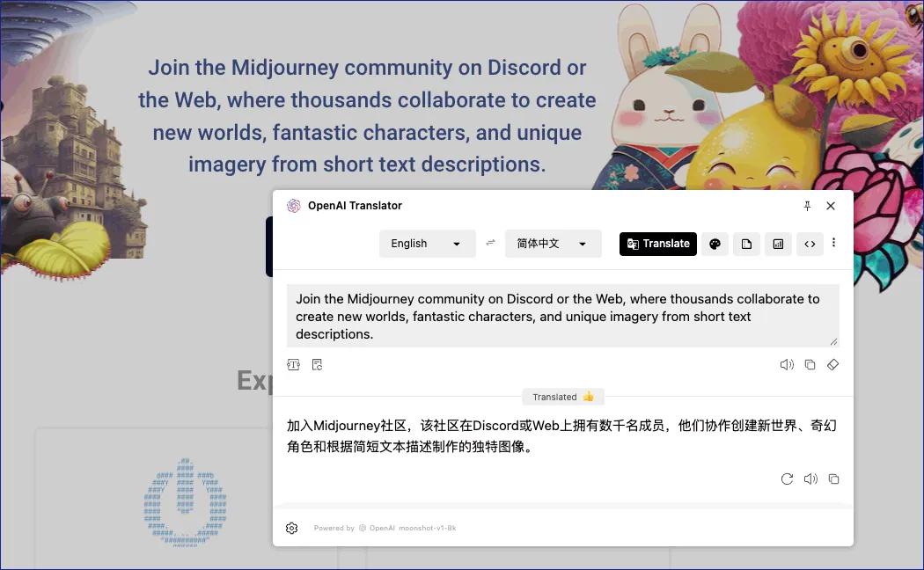Screen dimensions: 924x570
Task: Swap source and target languages
Action: (490, 244)
